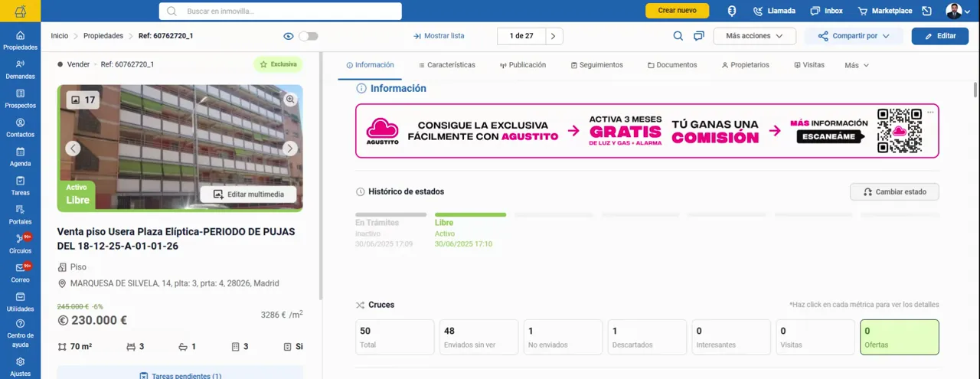Open Enviados sin ver metric card
The width and height of the screenshot is (980, 379).
[479, 338]
